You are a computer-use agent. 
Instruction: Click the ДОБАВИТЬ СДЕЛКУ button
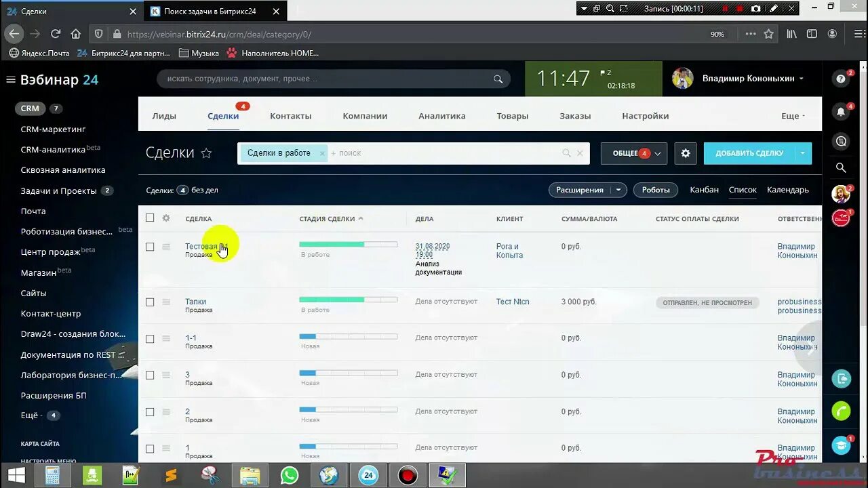pyautogui.click(x=749, y=153)
